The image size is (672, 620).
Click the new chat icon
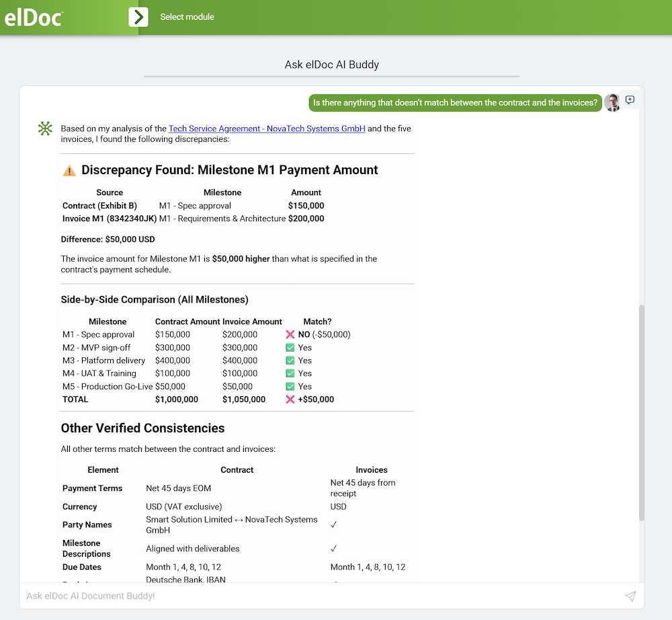(x=630, y=100)
